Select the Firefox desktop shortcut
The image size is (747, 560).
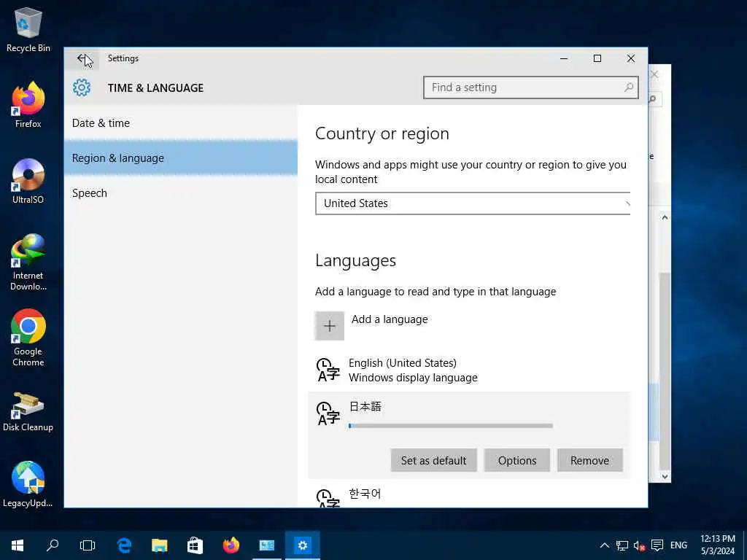point(28,105)
